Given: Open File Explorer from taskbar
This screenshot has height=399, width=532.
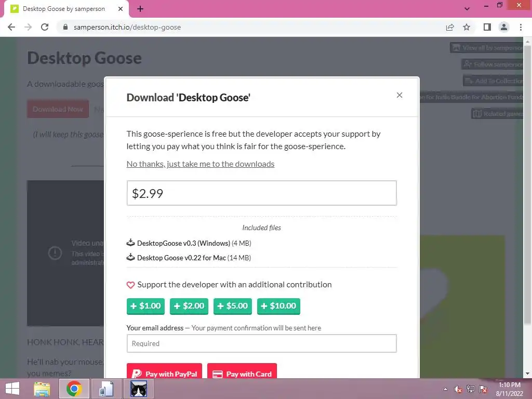Looking at the screenshot, I should (x=42, y=389).
